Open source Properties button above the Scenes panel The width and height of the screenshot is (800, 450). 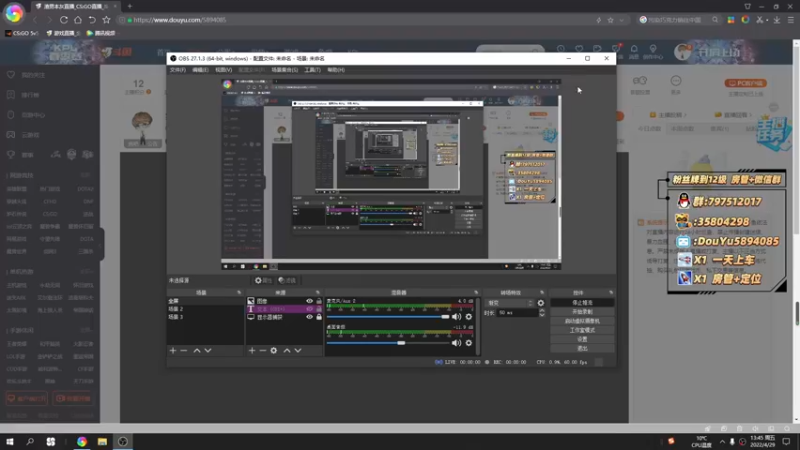263,280
